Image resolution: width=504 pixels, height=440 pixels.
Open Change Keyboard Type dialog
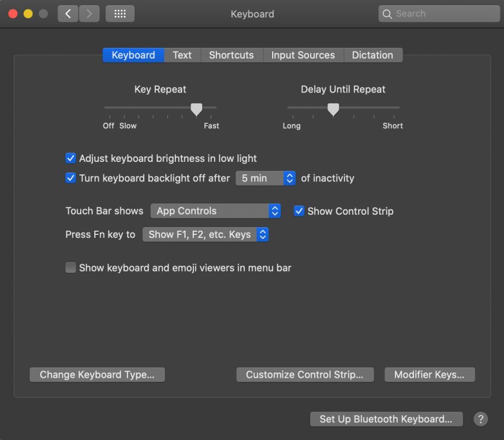[x=97, y=374]
